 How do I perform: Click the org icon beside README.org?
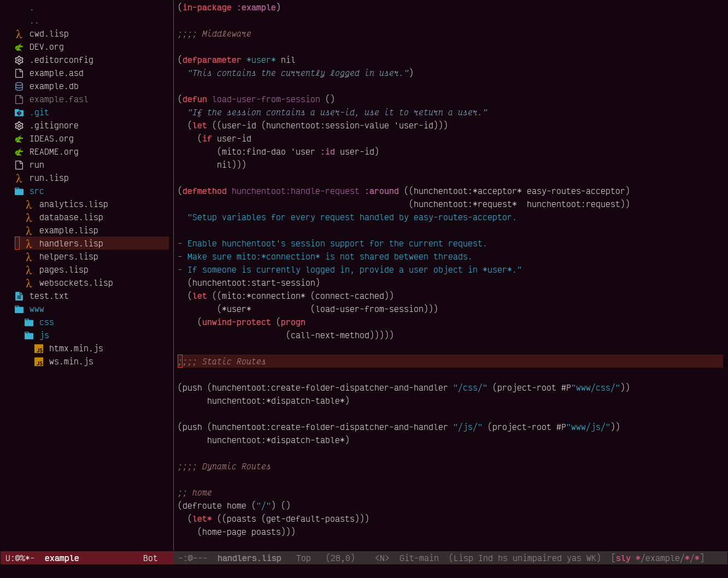tap(19, 152)
